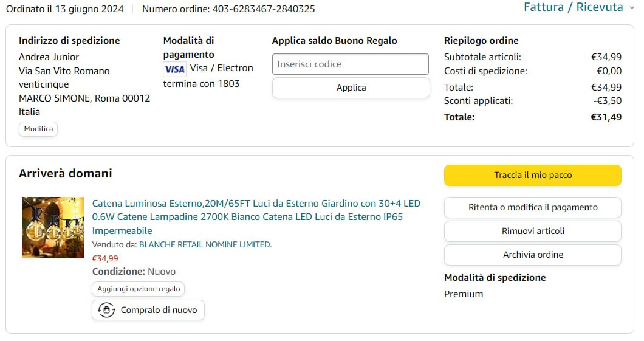Click the order number 403-6283467-2840325
The width and height of the screenshot is (644, 341).
tap(263, 9)
